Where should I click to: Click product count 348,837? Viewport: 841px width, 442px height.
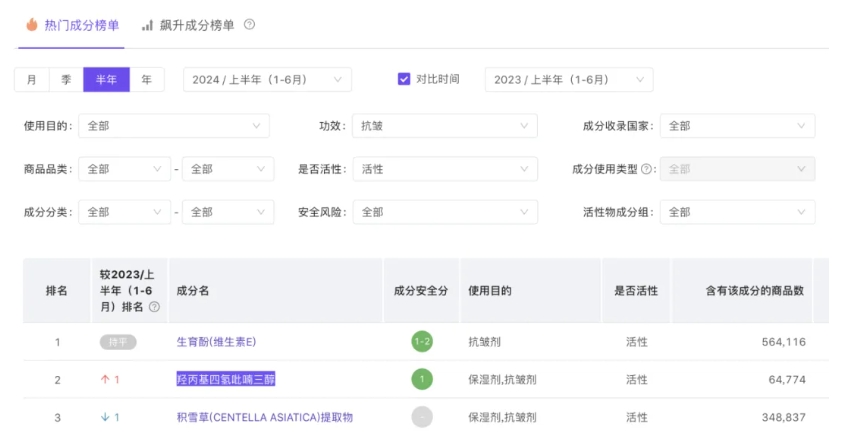coord(784,417)
